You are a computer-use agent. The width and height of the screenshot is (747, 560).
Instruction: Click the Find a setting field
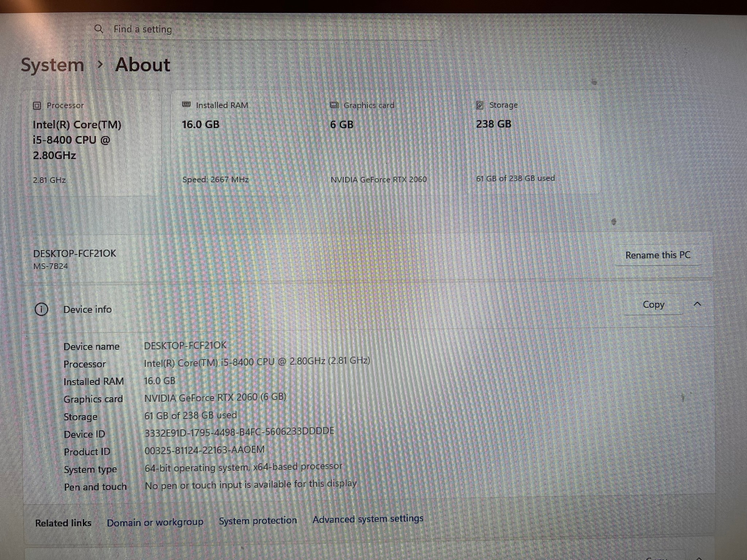(x=266, y=29)
